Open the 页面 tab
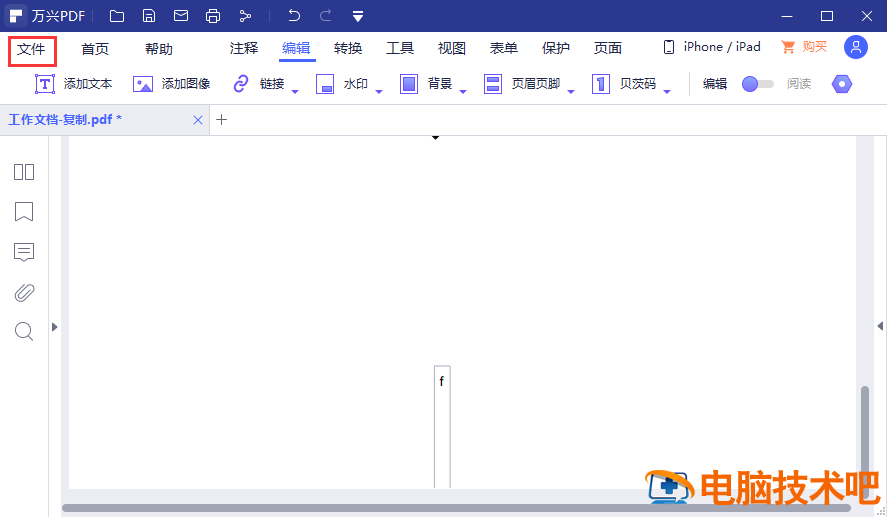Viewport: 887px width, 517px height. (x=608, y=49)
